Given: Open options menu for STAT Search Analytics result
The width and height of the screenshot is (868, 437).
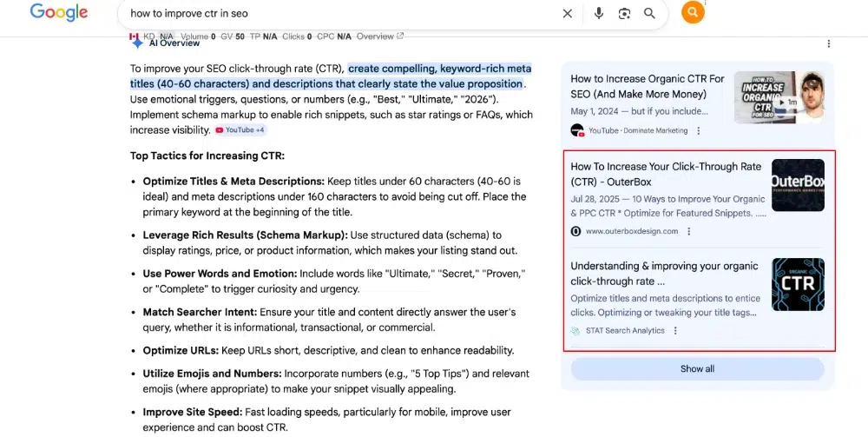Looking at the screenshot, I should click(675, 331).
